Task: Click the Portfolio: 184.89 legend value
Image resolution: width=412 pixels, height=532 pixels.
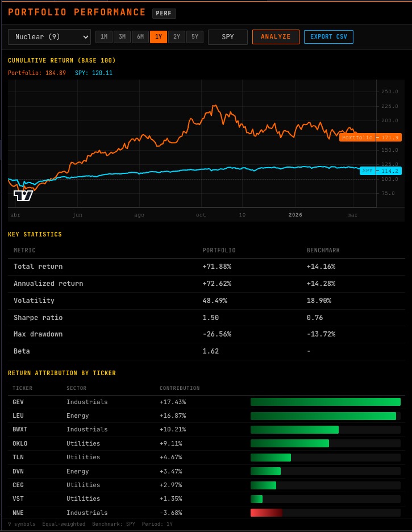Action: 37,73
